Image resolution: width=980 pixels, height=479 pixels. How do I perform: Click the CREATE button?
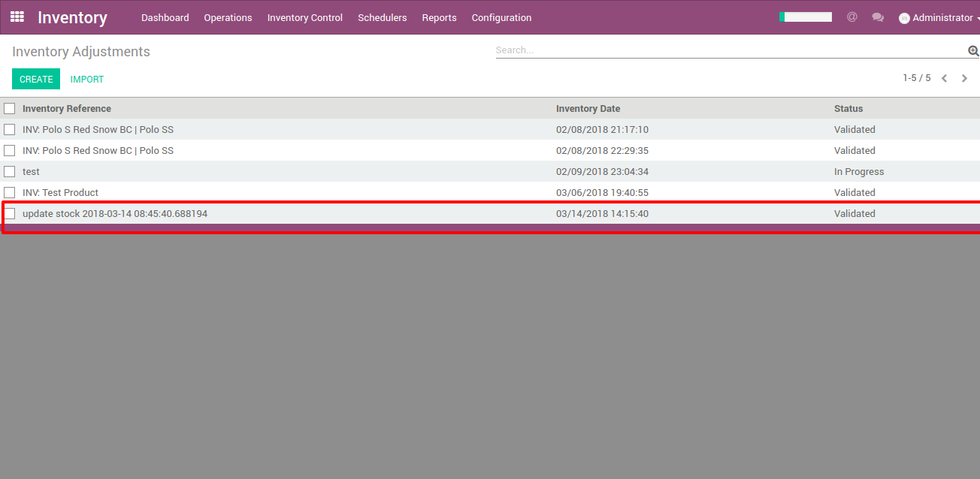point(36,79)
